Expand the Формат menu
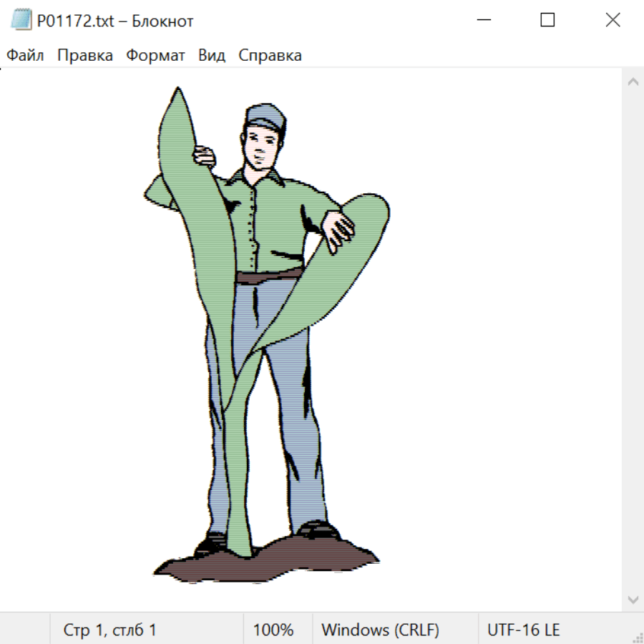Screen dimensions: 644x644 click(155, 56)
